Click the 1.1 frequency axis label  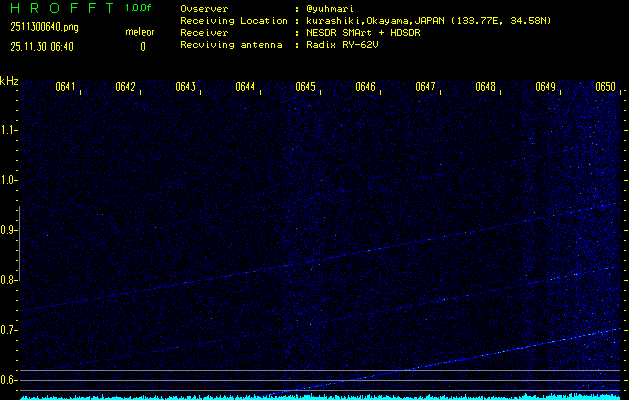pos(9,130)
